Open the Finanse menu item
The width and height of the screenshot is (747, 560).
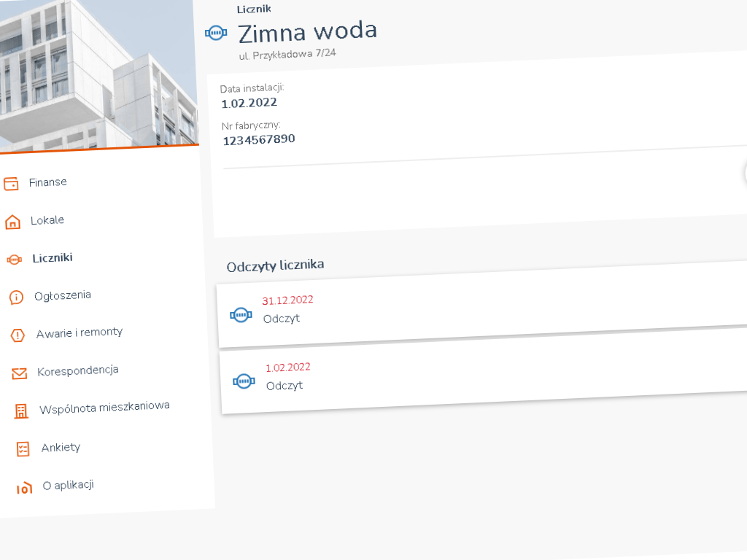pyautogui.click(x=48, y=182)
